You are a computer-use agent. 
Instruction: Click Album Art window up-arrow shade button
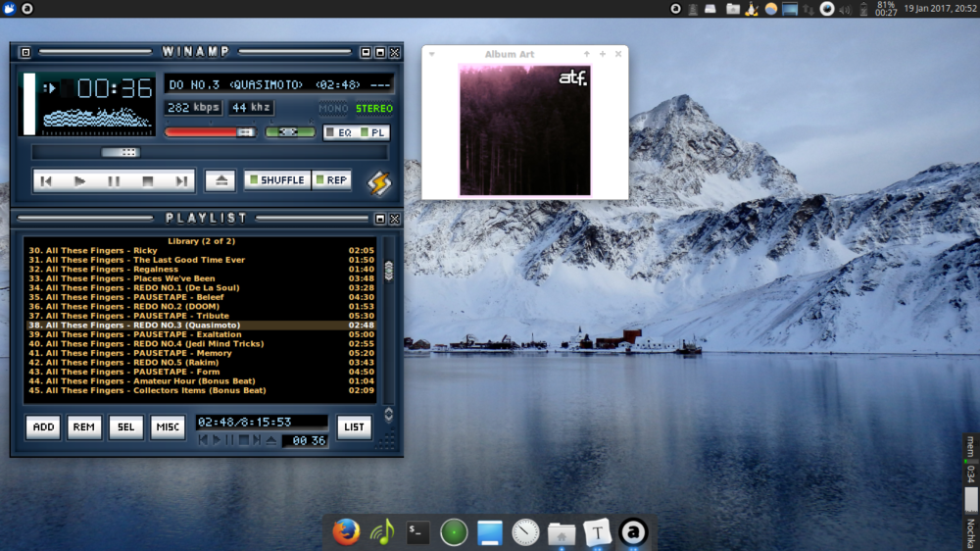coord(586,54)
